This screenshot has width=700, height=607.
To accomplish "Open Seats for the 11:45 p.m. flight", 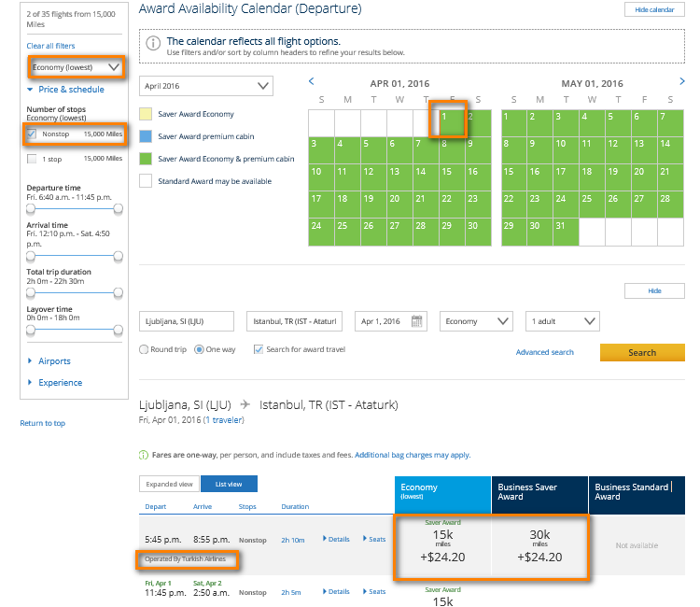I will point(373,591).
